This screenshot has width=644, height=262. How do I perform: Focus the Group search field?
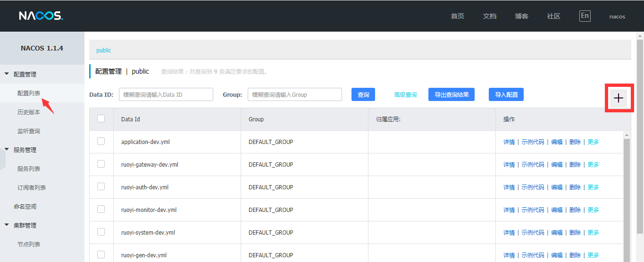[x=295, y=94]
